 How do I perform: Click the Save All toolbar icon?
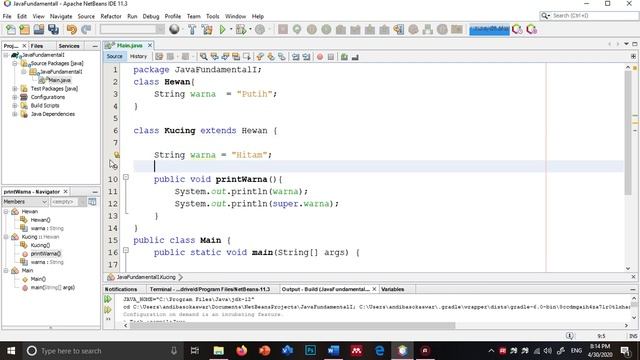pos(53,29)
